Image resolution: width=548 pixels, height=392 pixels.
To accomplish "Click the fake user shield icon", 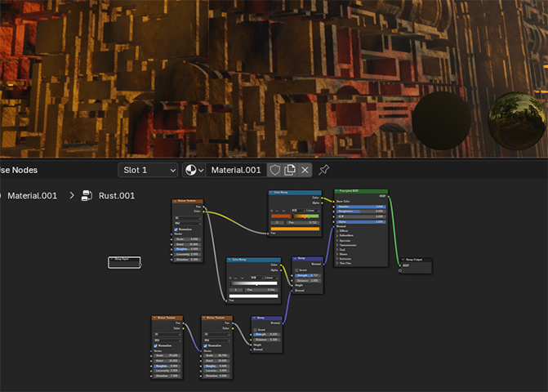I will point(275,170).
